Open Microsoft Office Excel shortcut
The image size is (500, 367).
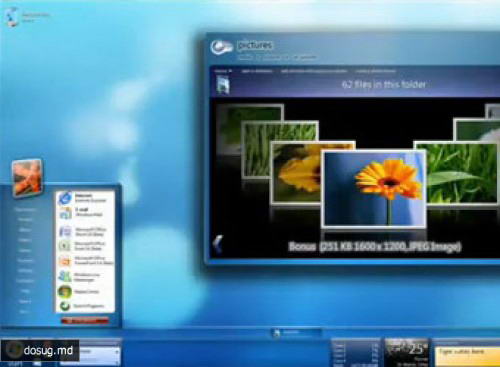85,246
